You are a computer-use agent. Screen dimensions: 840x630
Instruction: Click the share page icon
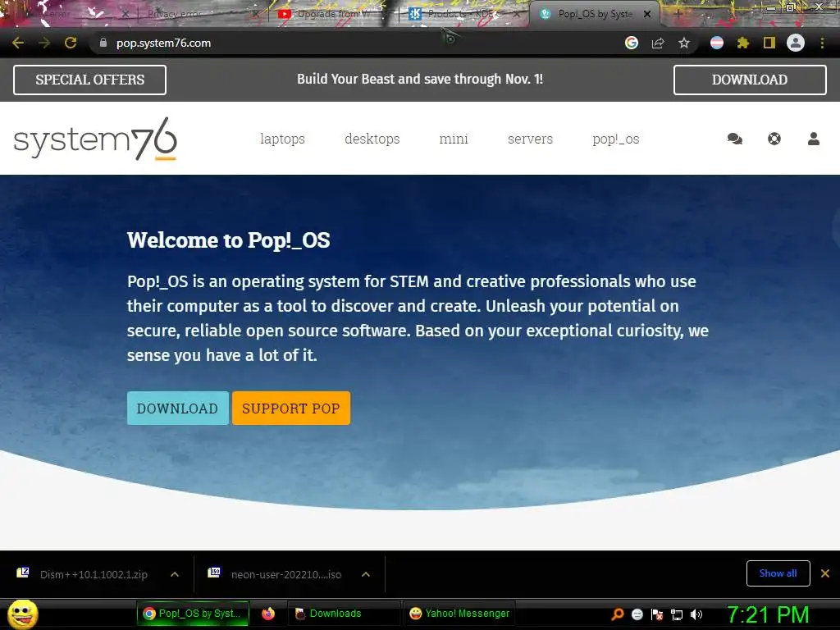click(x=658, y=43)
